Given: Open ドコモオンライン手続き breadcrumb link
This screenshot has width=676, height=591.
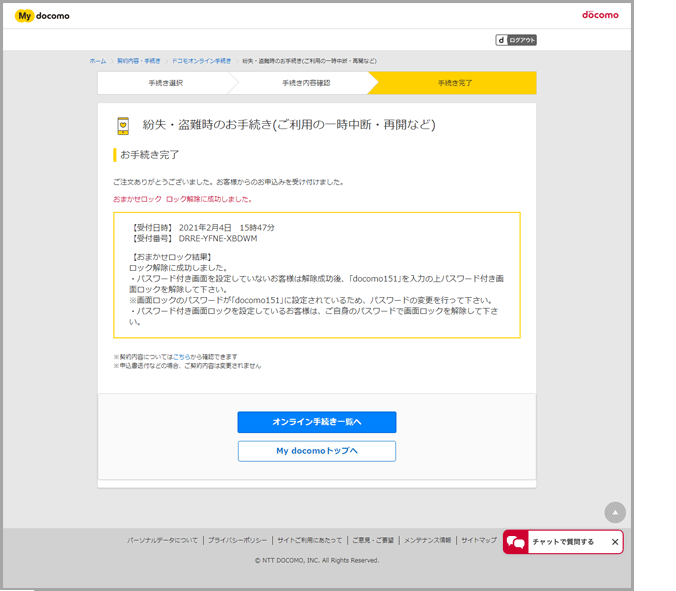Looking at the screenshot, I should click(x=201, y=61).
